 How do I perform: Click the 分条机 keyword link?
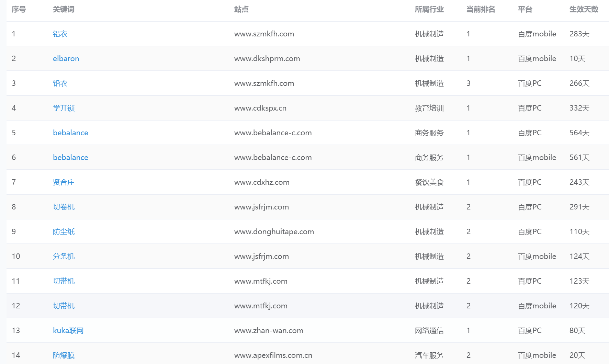point(64,257)
